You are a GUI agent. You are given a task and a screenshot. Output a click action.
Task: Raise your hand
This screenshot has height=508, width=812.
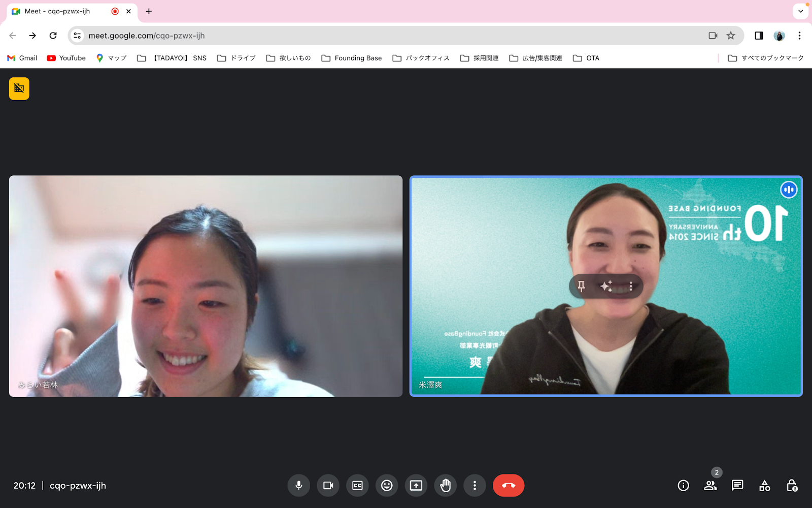coord(446,486)
